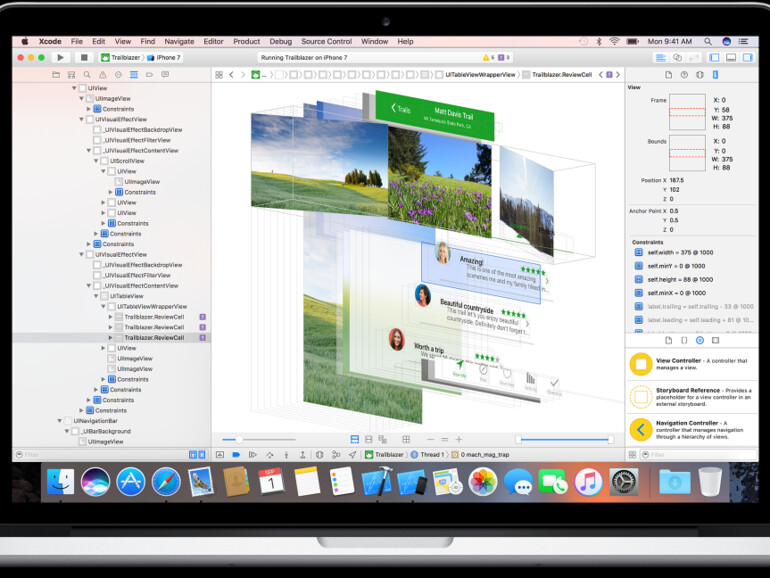Toggle 3D orientation reset grid button

pyautogui.click(x=406, y=440)
